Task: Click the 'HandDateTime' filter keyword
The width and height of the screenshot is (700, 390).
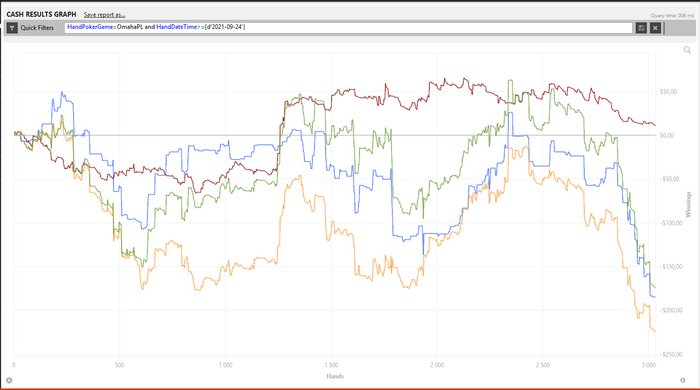Action: click(176, 27)
